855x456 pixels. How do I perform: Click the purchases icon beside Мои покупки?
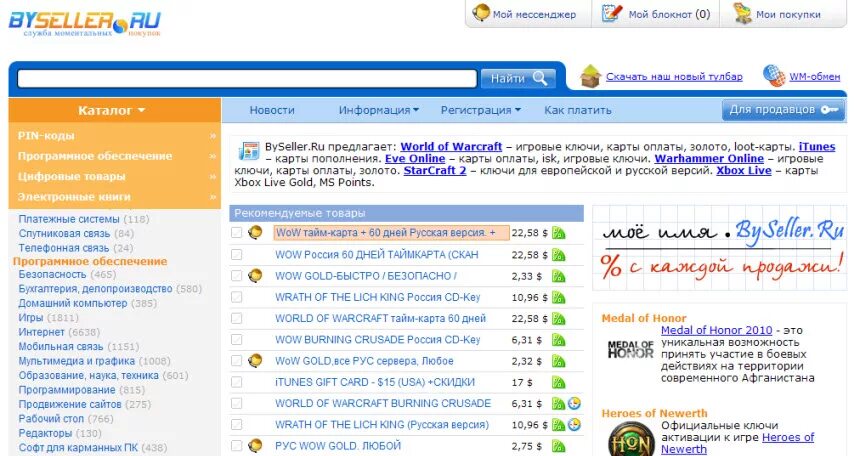coord(742,13)
